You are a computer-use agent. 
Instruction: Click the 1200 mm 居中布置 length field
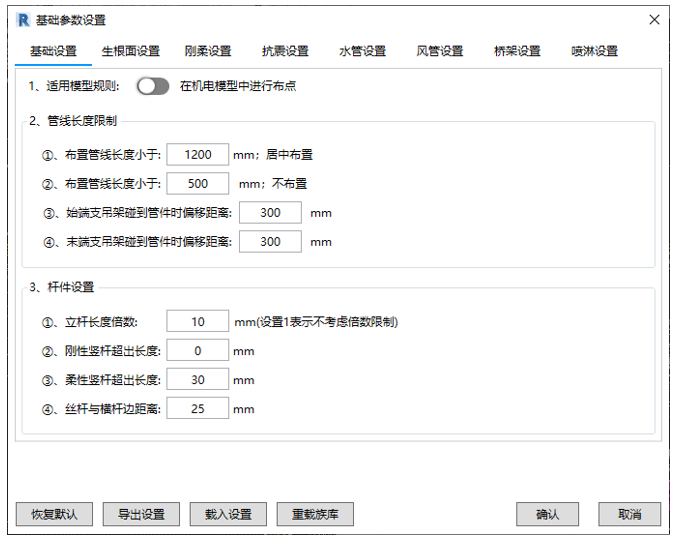pyautogui.click(x=198, y=155)
